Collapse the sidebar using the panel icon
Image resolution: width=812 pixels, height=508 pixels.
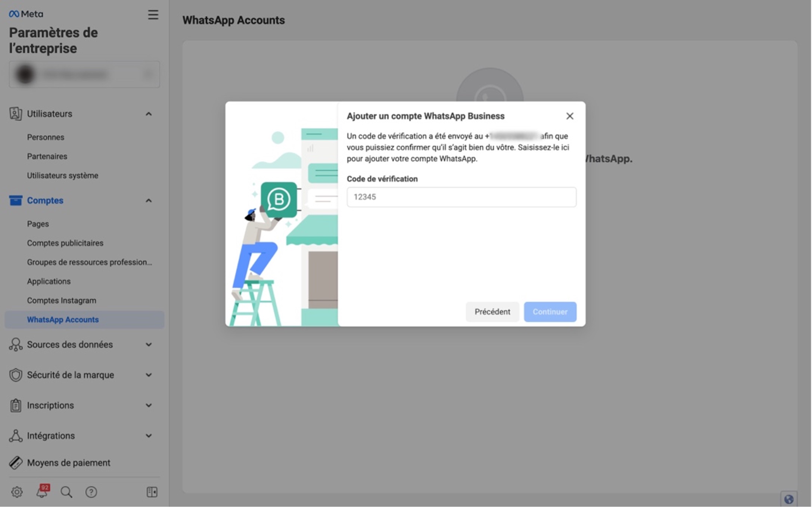[x=152, y=492]
